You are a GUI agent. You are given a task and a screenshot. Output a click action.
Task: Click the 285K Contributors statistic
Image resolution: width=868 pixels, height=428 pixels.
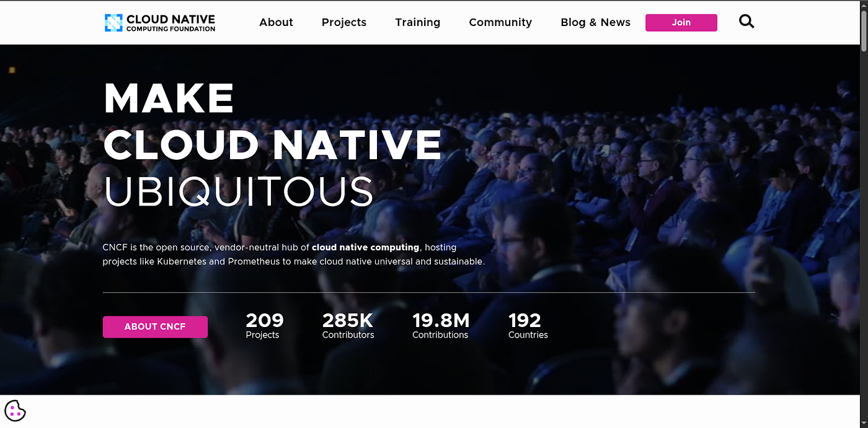348,326
